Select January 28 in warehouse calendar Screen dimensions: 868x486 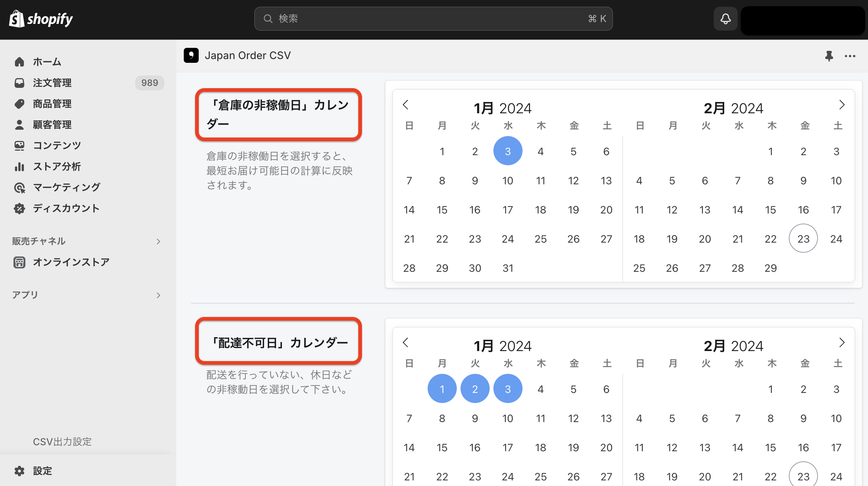click(x=409, y=268)
